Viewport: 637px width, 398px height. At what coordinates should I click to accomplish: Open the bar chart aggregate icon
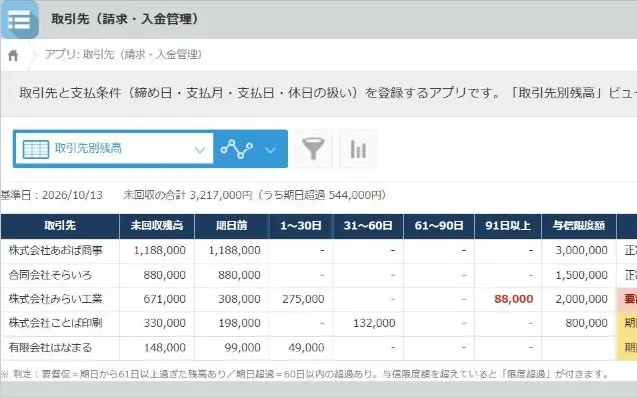(x=358, y=149)
